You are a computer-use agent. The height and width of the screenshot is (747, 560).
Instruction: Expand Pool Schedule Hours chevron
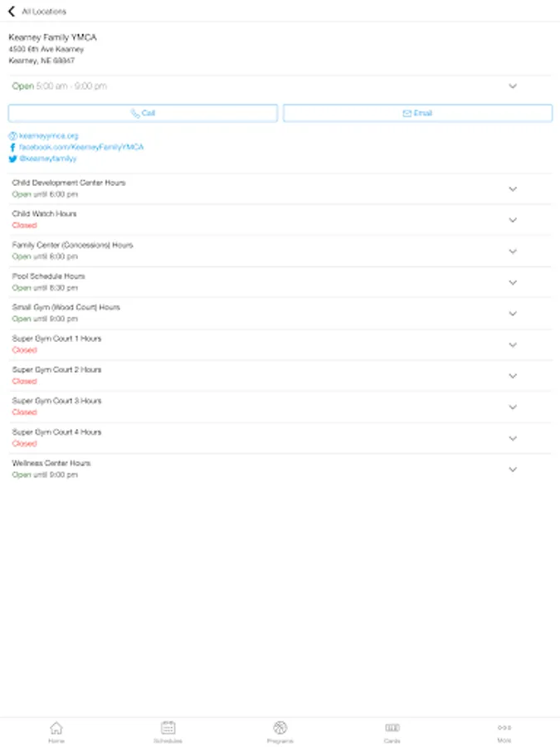[x=513, y=282]
